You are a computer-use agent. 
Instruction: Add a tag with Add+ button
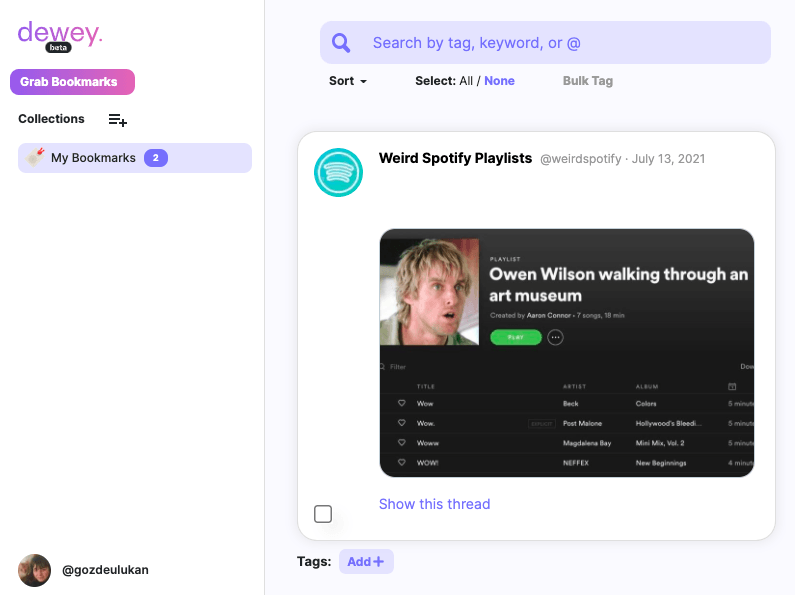pos(366,562)
